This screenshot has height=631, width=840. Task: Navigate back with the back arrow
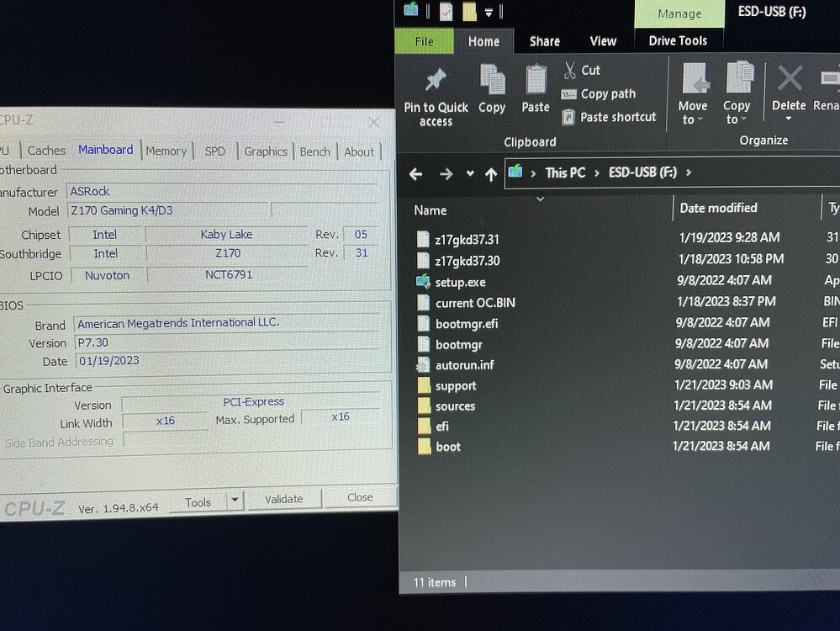click(415, 174)
